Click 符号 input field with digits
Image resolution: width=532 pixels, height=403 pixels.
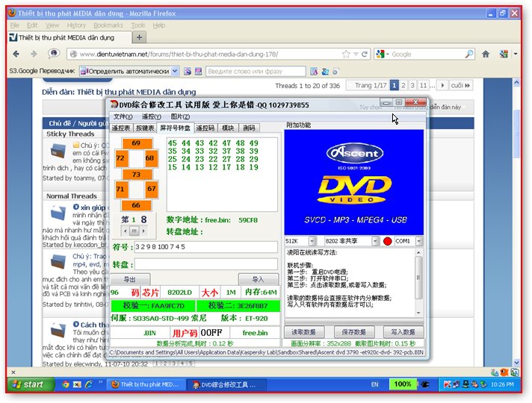(x=206, y=247)
